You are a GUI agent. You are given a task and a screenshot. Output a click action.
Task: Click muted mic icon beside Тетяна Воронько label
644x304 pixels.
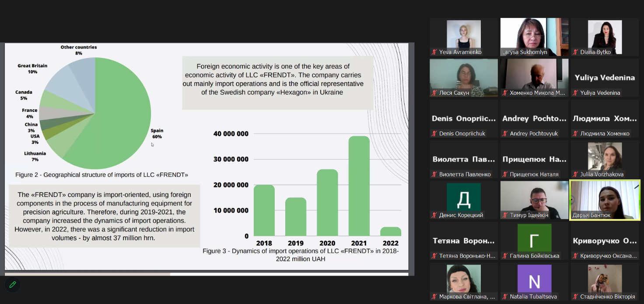click(434, 256)
